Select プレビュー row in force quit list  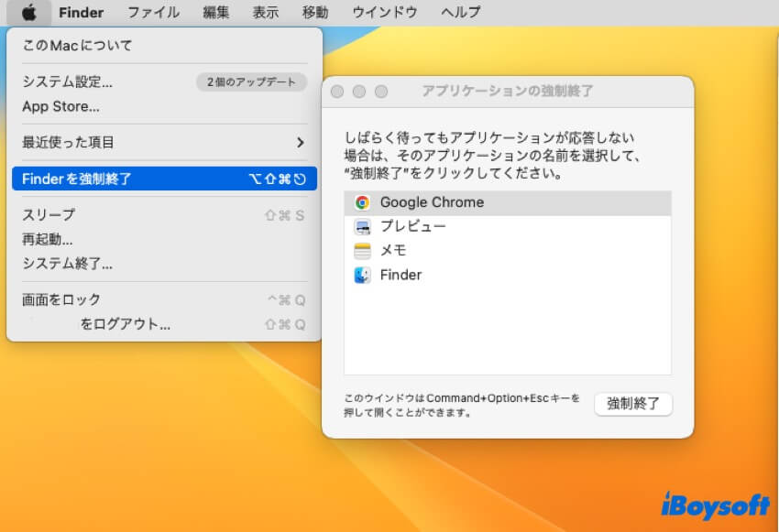pyautogui.click(x=507, y=227)
